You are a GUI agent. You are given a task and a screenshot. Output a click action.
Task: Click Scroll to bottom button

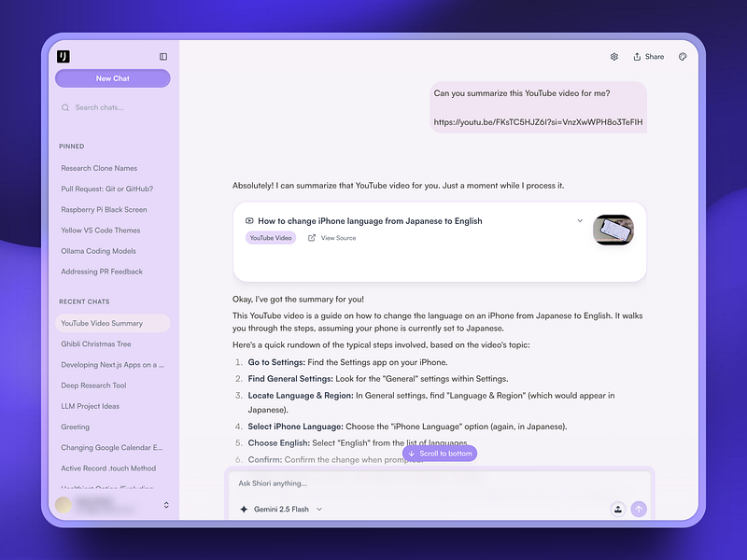(x=440, y=454)
